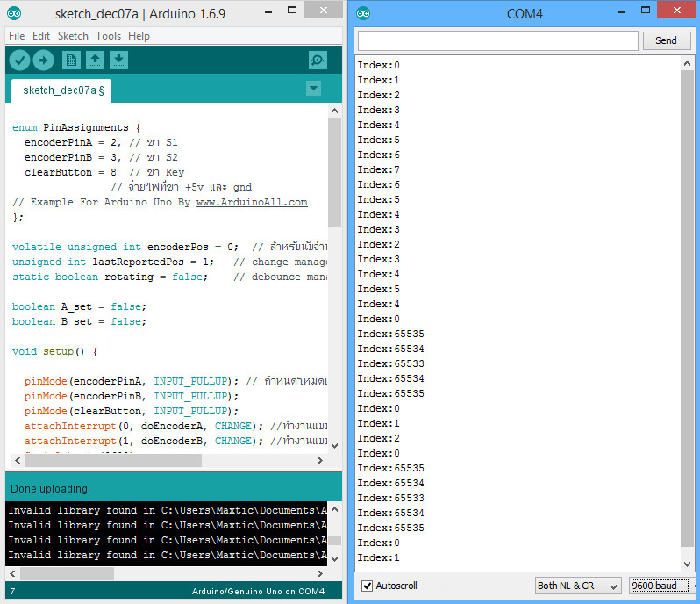Viewport: 700px width, 604px height.
Task: Click the first 'Index:65533' serial output line
Action: coord(390,363)
